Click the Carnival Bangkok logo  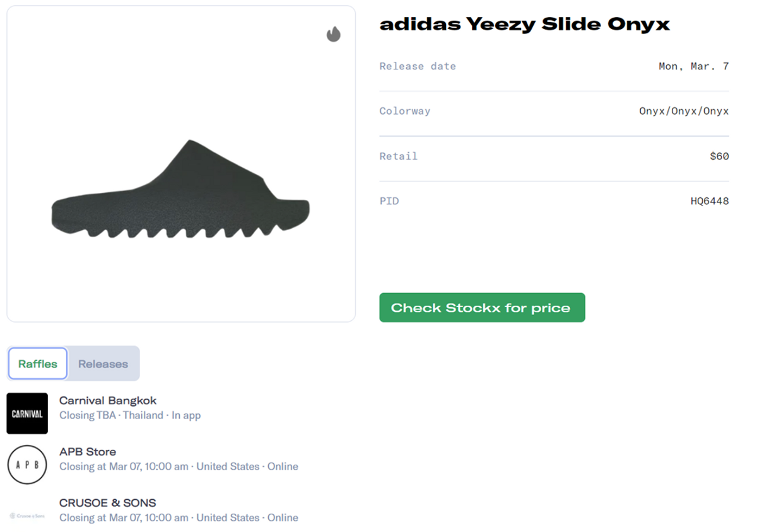tap(26, 413)
